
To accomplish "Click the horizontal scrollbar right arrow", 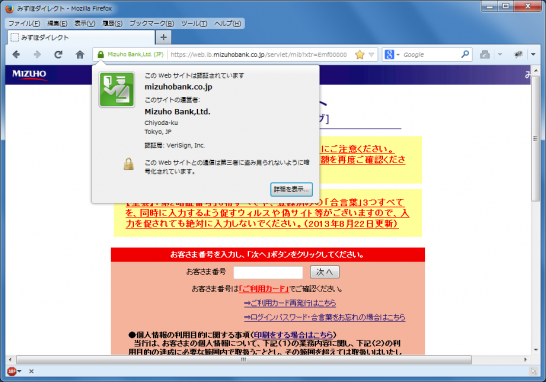I will pos(525,359).
